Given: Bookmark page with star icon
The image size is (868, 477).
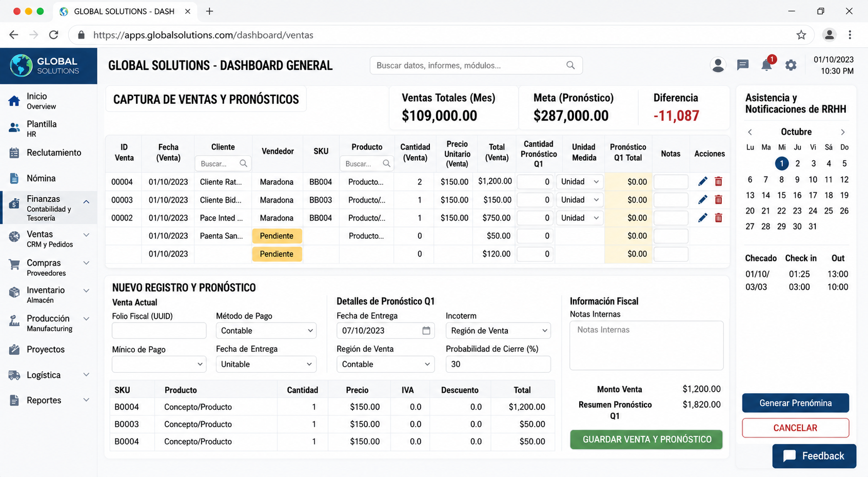Looking at the screenshot, I should click(801, 35).
